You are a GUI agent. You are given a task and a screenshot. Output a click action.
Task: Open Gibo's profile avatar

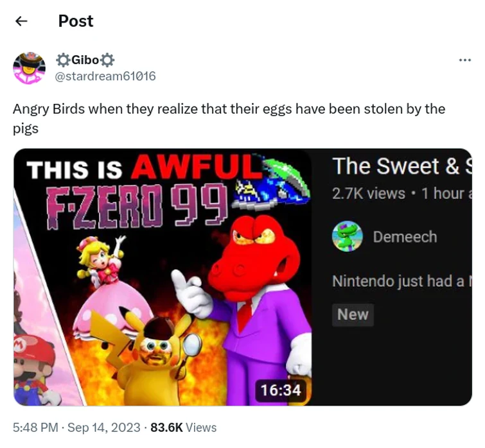point(30,68)
